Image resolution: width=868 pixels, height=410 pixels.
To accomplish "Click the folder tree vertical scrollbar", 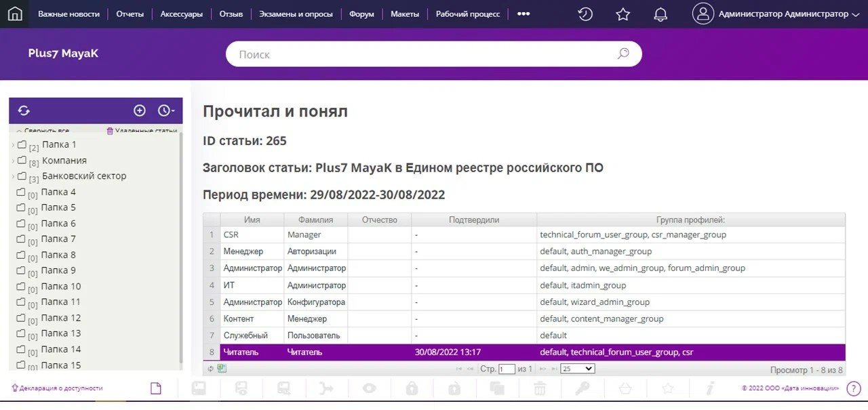I will click(x=180, y=247).
